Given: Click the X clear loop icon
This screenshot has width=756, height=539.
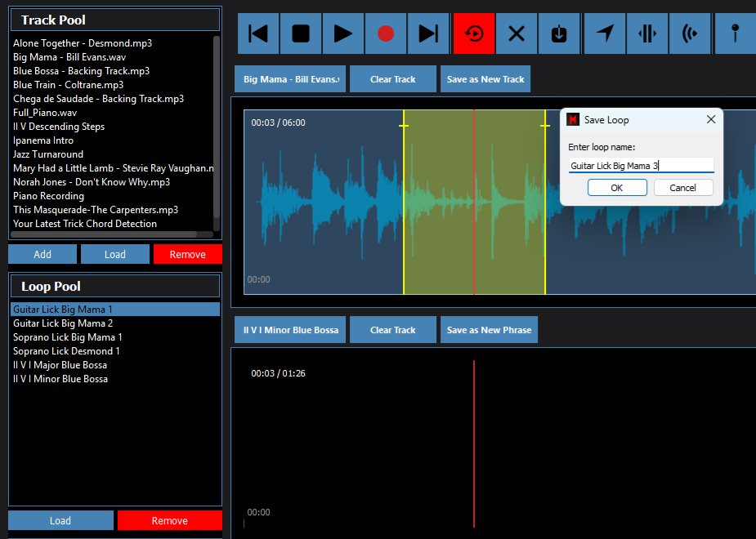Looking at the screenshot, I should click(517, 33).
